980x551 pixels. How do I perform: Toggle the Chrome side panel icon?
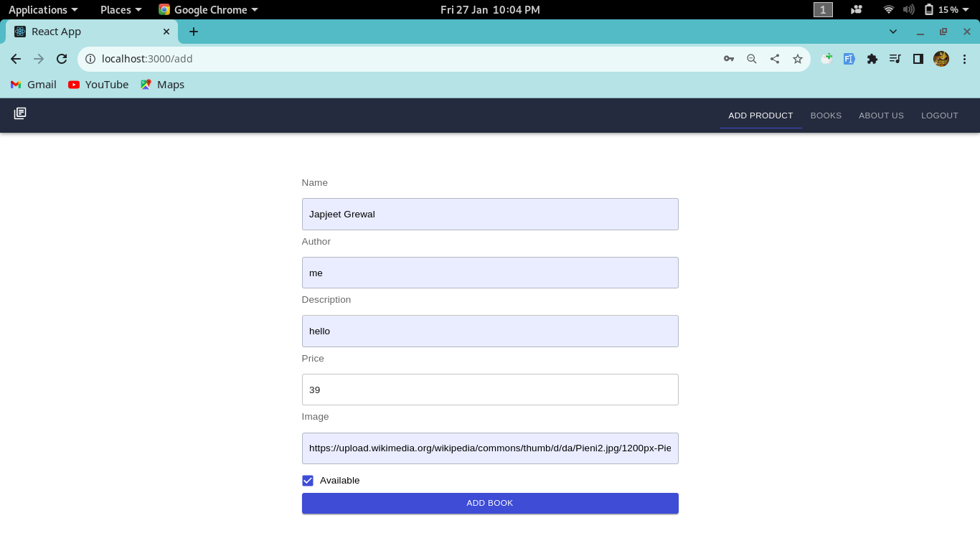[918, 59]
